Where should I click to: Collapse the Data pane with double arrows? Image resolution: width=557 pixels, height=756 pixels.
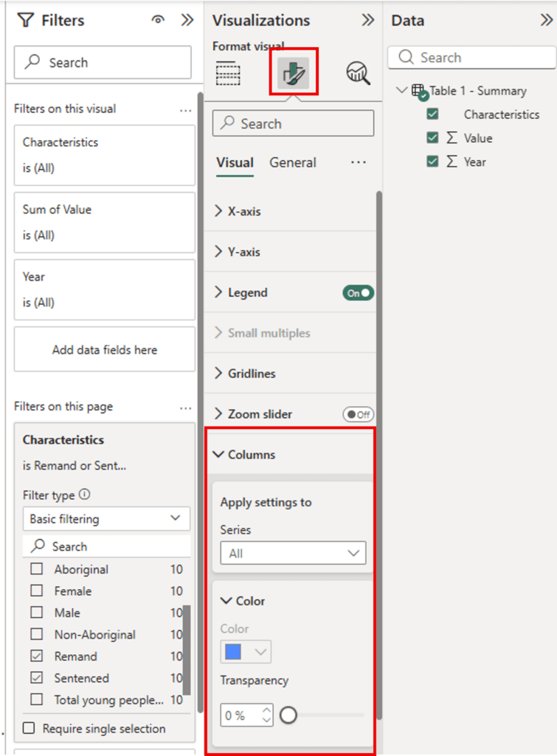pos(546,21)
